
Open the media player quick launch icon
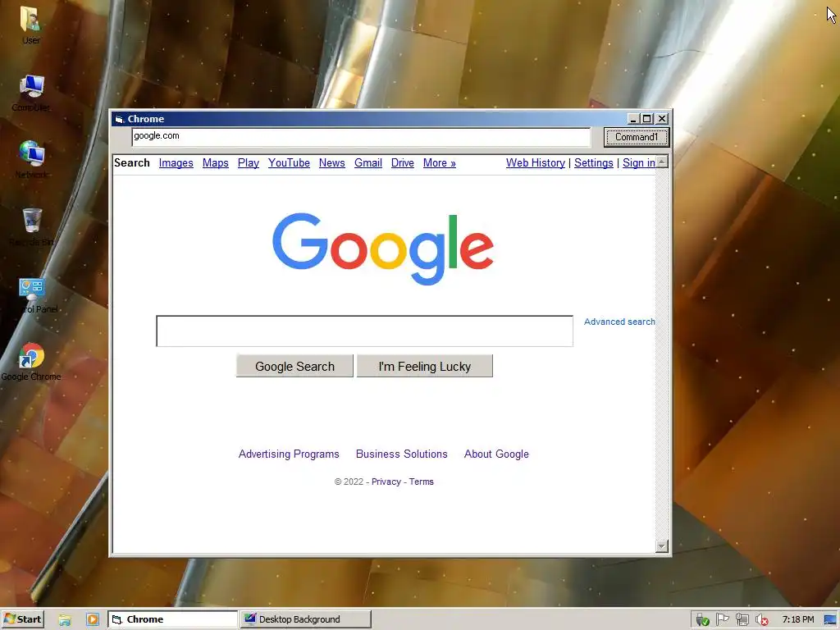coord(92,620)
